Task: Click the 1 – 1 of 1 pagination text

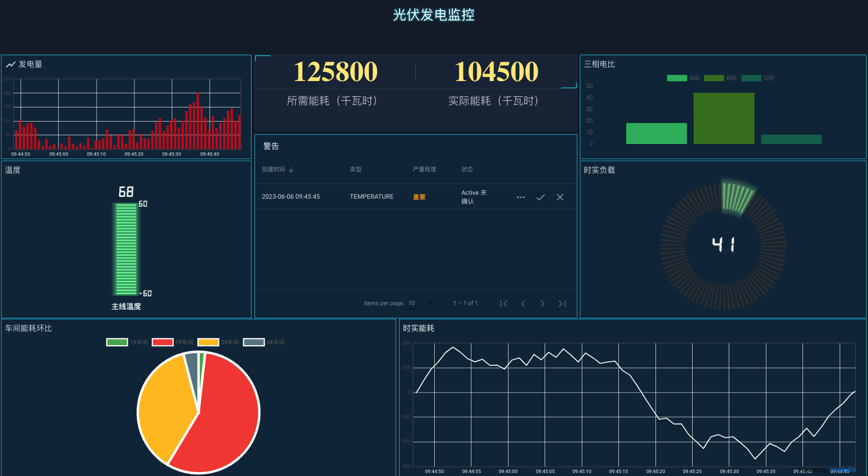Action: pos(466,303)
